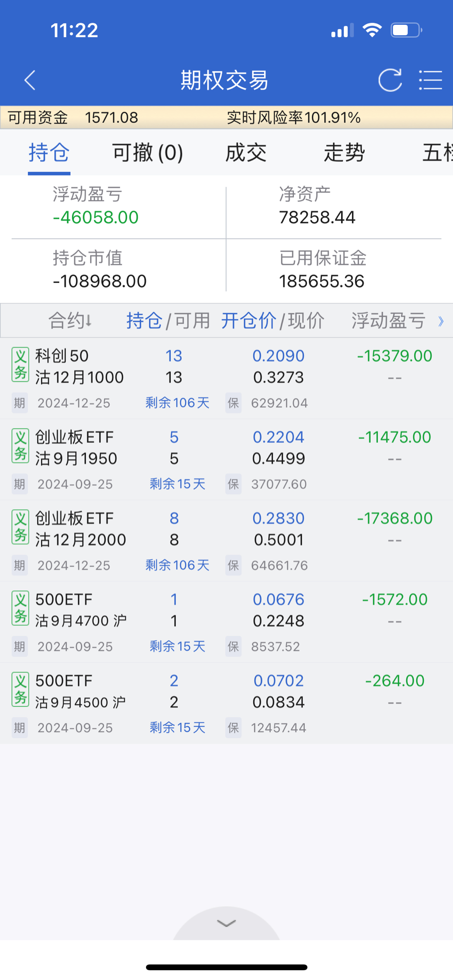453x980 pixels.
Task: Tap the 义务 badge on 500ETF 沽9月4700
Action: tap(20, 608)
